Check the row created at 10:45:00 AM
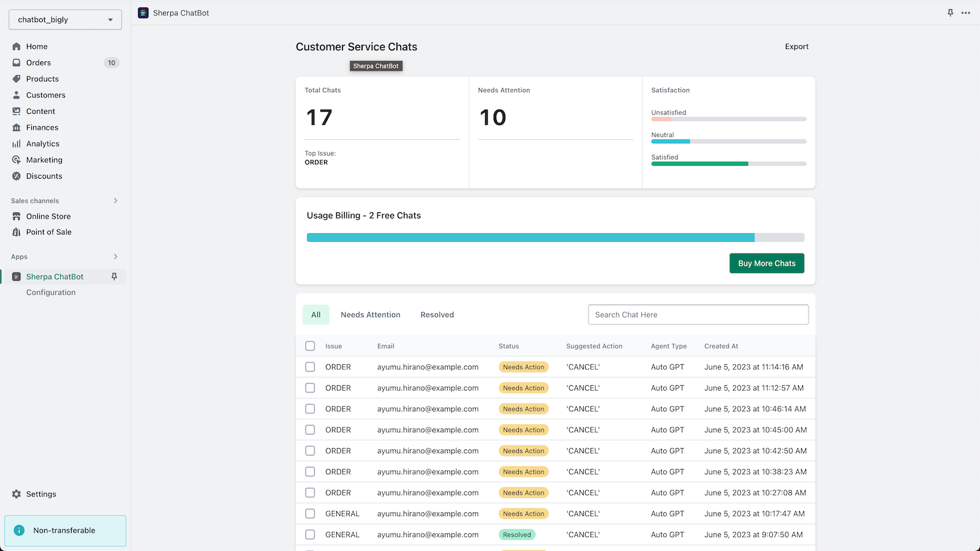Image resolution: width=980 pixels, height=551 pixels. (x=310, y=430)
